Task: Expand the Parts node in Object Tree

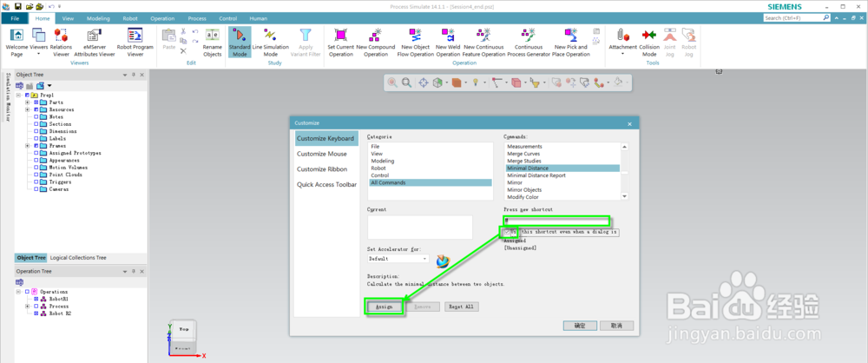Action: 27,102
